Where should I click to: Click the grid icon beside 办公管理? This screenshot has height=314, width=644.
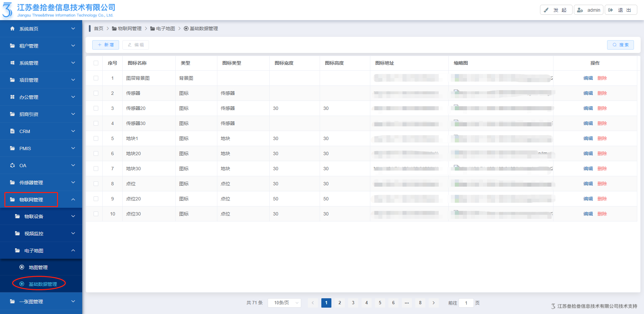(12, 97)
